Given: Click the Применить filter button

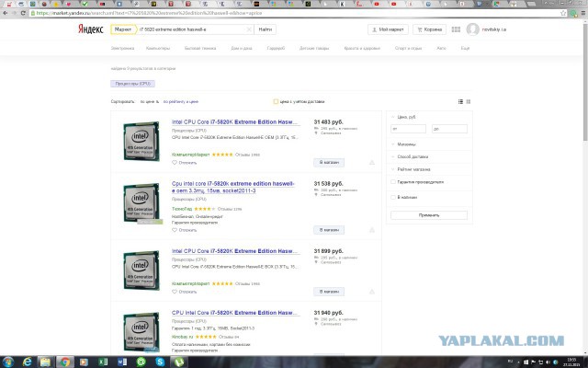Looking at the screenshot, I should click(429, 215).
